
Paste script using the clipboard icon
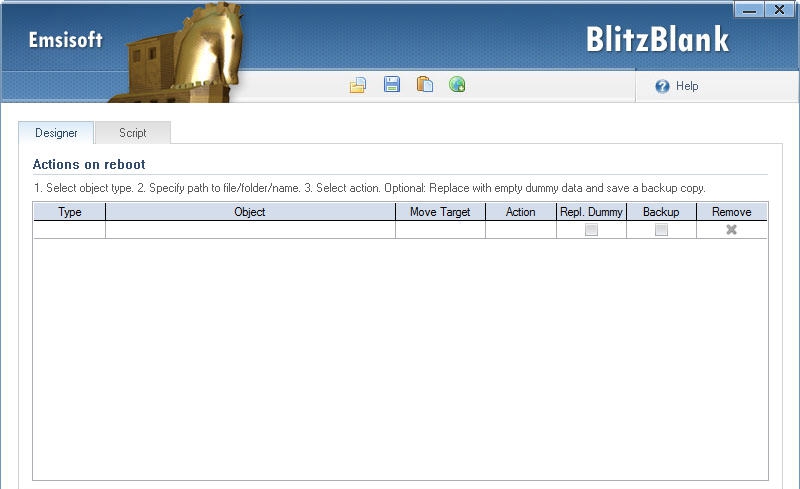click(x=424, y=84)
